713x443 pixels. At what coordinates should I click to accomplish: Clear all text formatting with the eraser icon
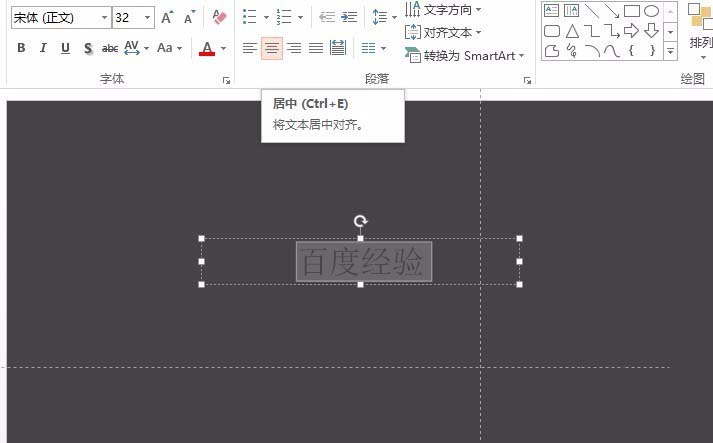pos(219,18)
